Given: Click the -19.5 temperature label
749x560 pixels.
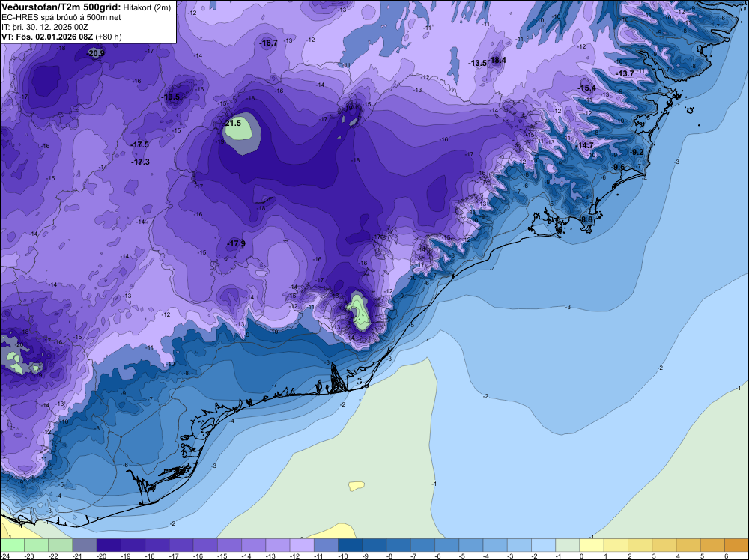Looking at the screenshot, I should coord(171,97).
